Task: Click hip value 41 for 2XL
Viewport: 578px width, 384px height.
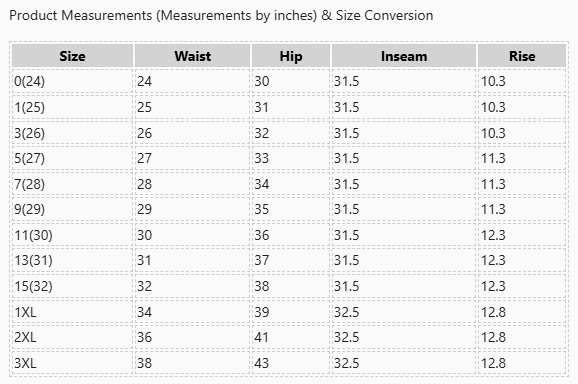Action: (291, 337)
